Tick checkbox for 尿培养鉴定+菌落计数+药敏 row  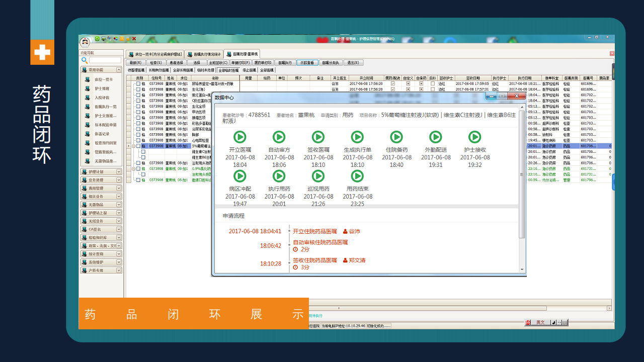pyautogui.click(x=137, y=83)
